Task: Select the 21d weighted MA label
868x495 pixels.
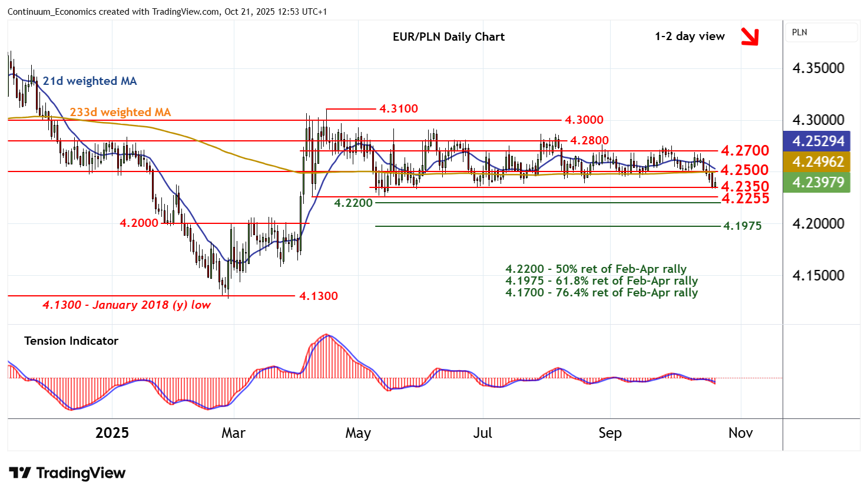Action: coord(90,81)
